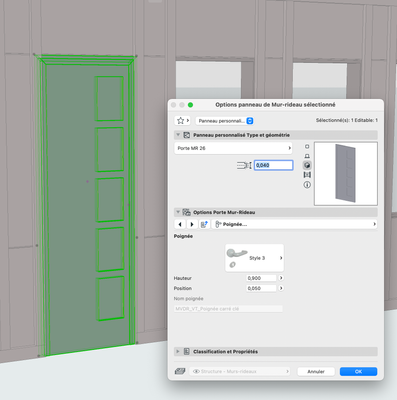The height and width of the screenshot is (400, 397).
Task: Expand the Classification et Propriétés section
Action: [178, 352]
